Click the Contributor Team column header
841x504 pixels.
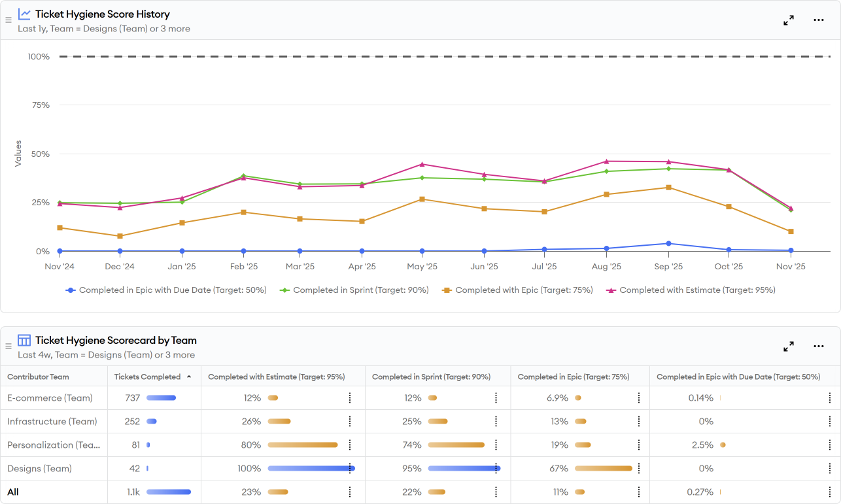coord(38,377)
